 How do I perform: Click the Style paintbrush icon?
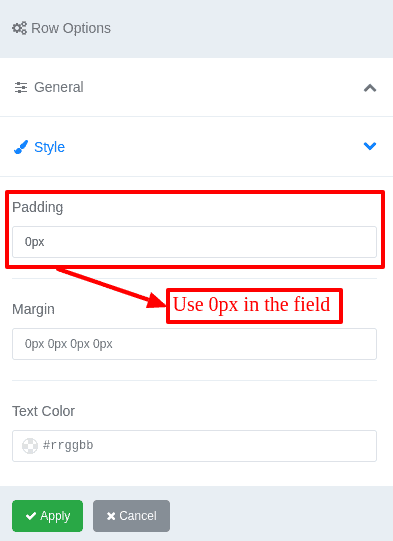[x=21, y=147]
